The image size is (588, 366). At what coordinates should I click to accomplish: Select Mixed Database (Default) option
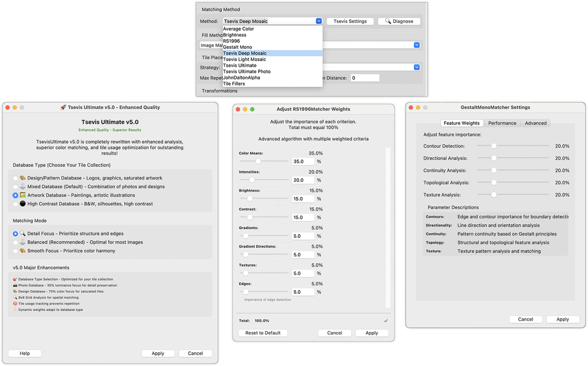pos(15,187)
